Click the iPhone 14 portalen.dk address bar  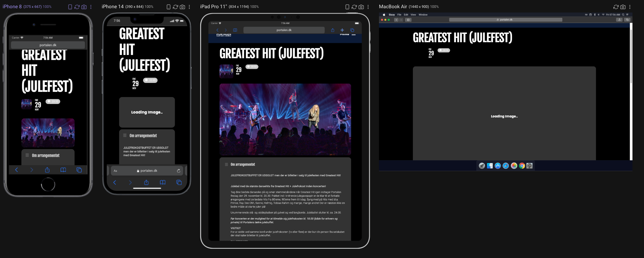pyautogui.click(x=147, y=171)
